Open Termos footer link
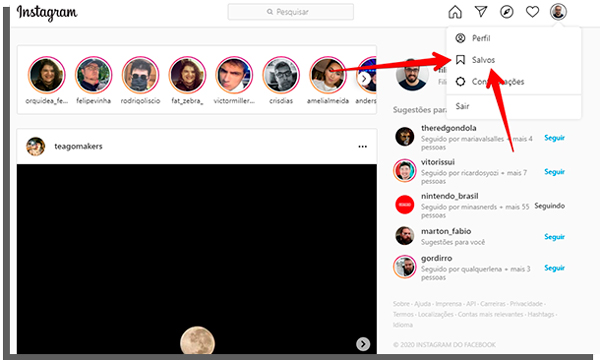The image size is (600, 360). [403, 314]
